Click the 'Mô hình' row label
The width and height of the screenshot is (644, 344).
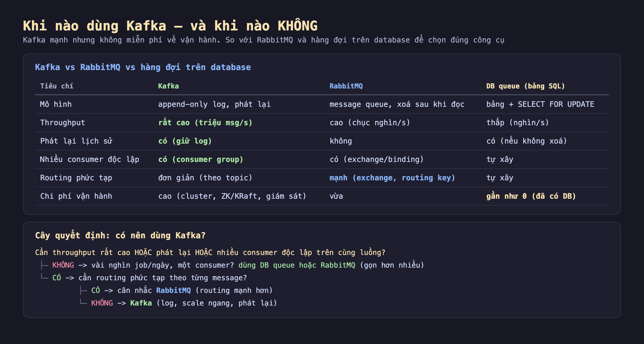56,104
